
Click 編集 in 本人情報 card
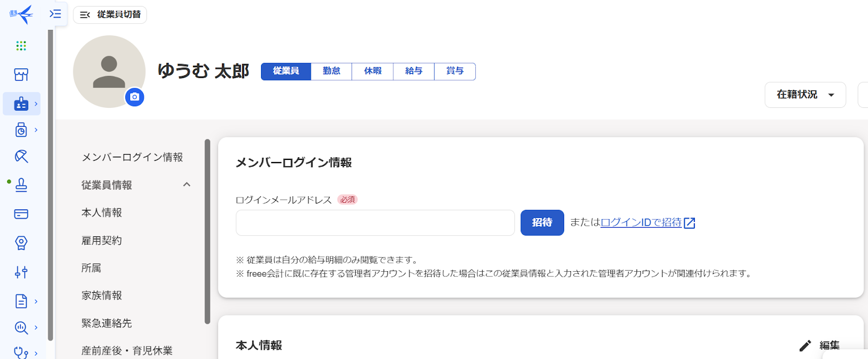click(829, 345)
